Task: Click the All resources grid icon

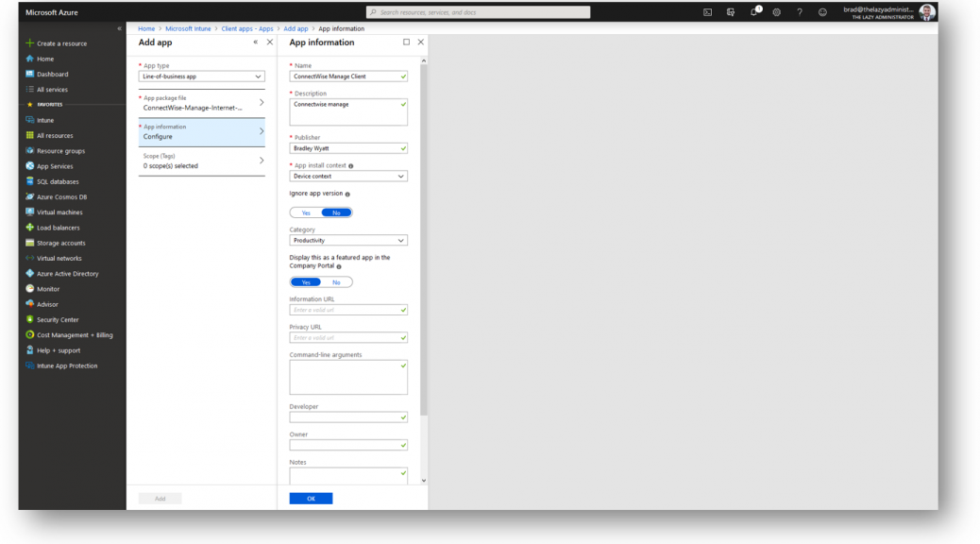Action: coord(29,135)
